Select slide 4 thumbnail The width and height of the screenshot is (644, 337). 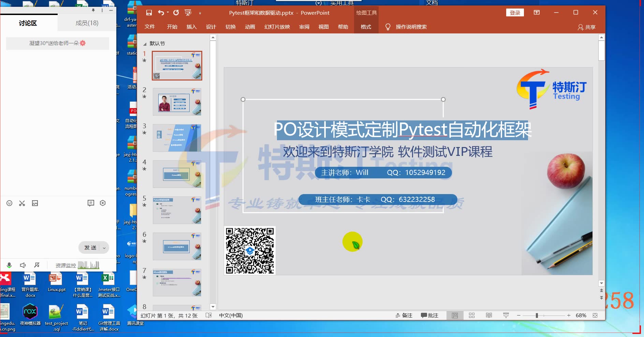177,174
